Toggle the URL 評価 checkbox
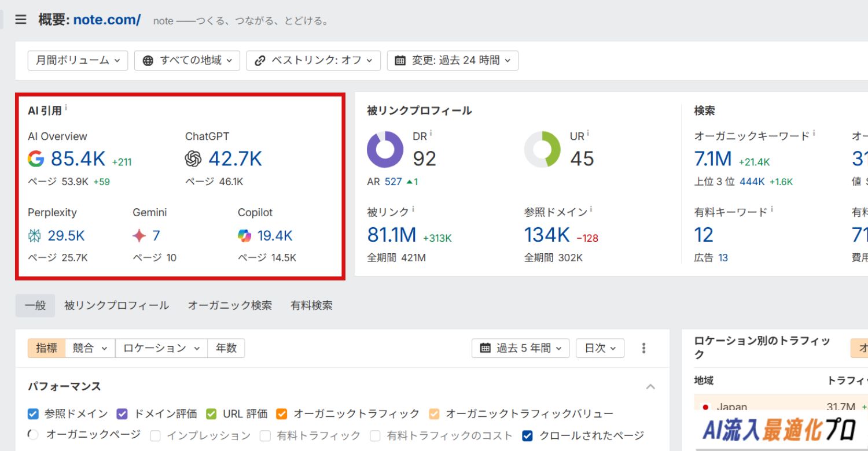Image resolution: width=868 pixels, height=451 pixels. (x=211, y=414)
